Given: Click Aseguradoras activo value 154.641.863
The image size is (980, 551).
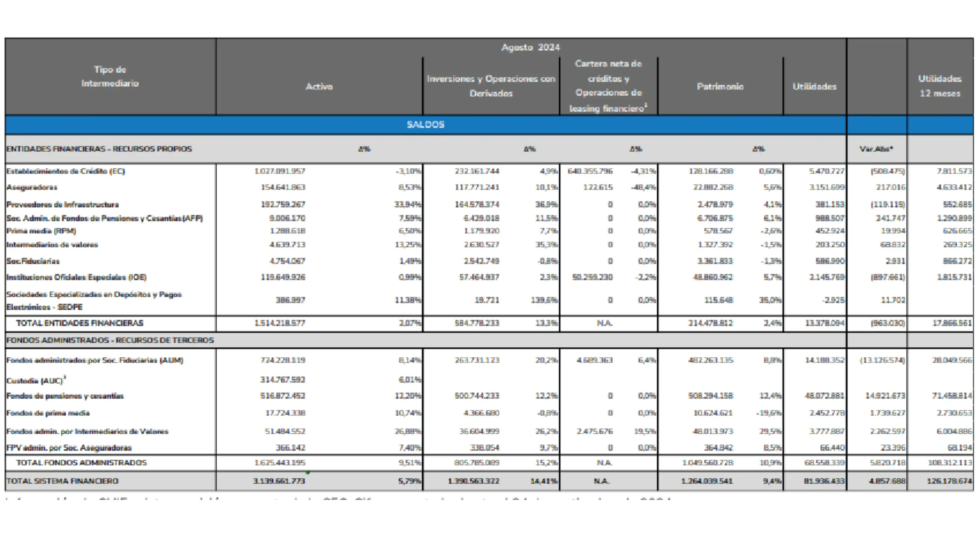Looking at the screenshot, I should click(283, 187).
